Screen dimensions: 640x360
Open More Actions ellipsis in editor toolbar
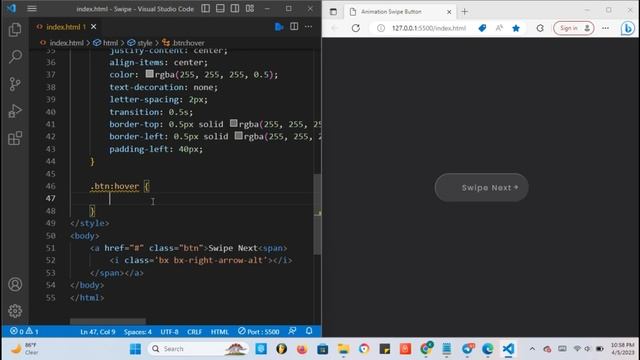coord(309,27)
